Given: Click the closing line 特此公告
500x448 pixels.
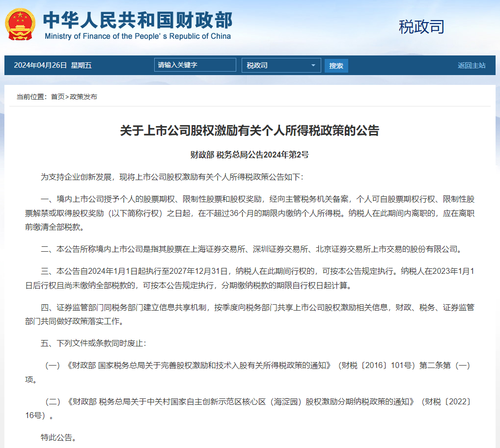Looking at the screenshot, I should pyautogui.click(x=58, y=437).
